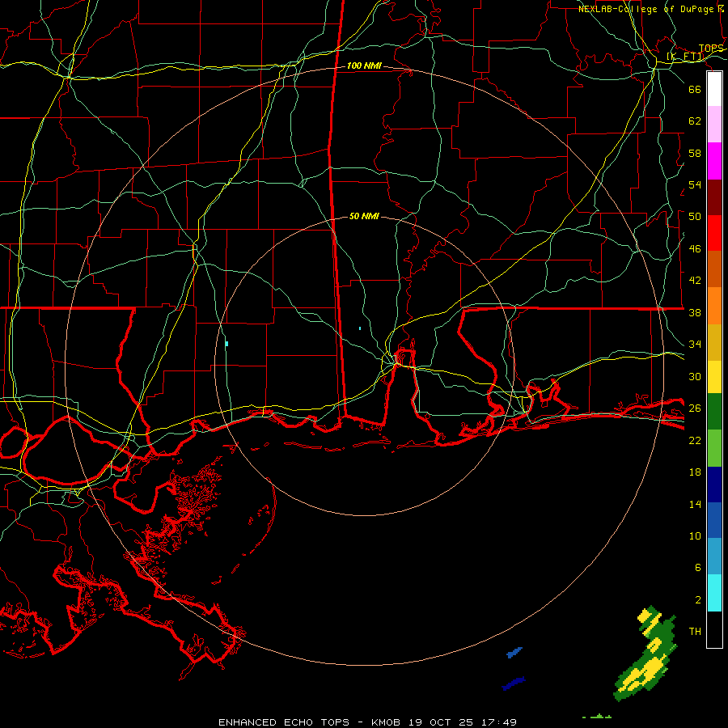The image size is (728, 728).
Task: Click the yellow 34 kft legend swatch
Action: tap(714, 376)
